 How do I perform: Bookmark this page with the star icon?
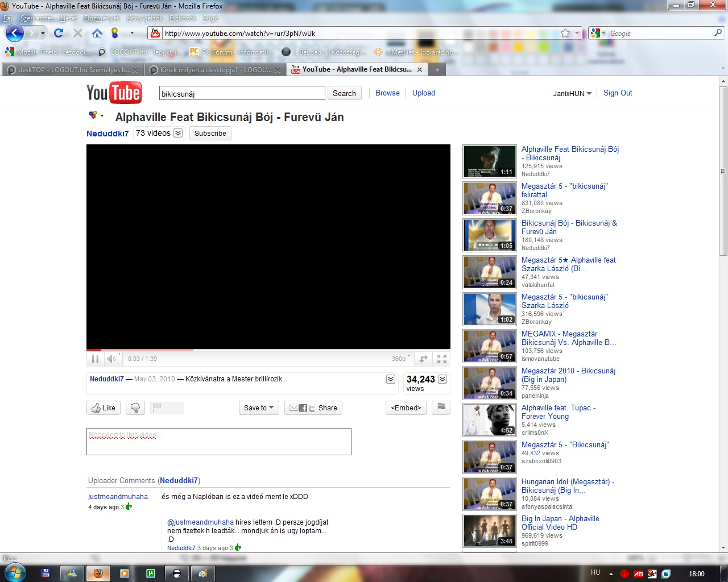tap(565, 33)
